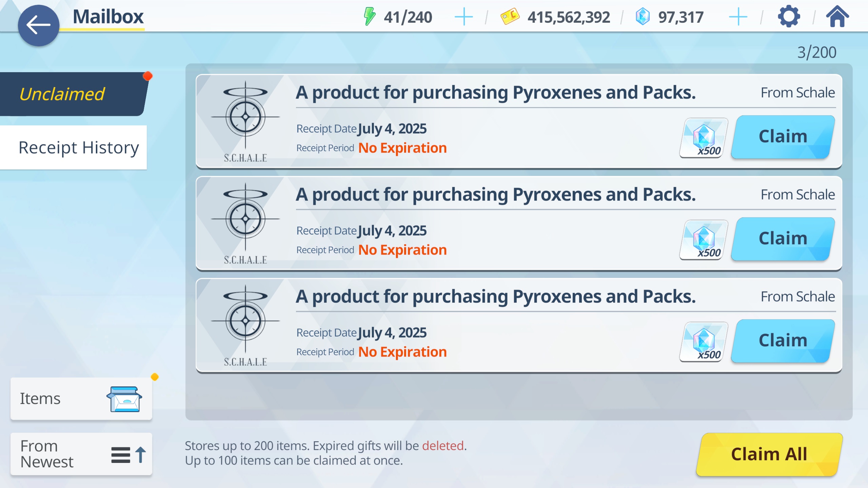Screen dimensions: 868x488
Task: Buy Pyroxene with the plus next to 97,317
Action: (x=738, y=17)
